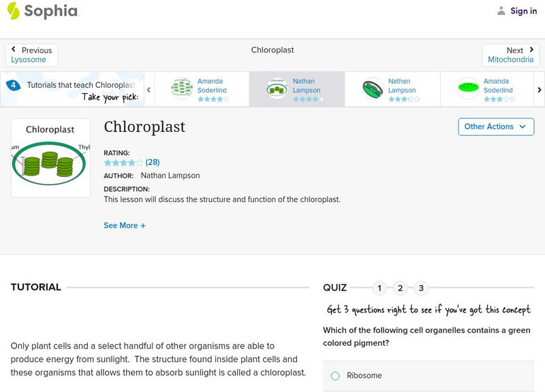The height and width of the screenshot is (392, 545).
Task: Click Amanda Soderlind's bright green chloroplast icon
Action: click(x=467, y=88)
